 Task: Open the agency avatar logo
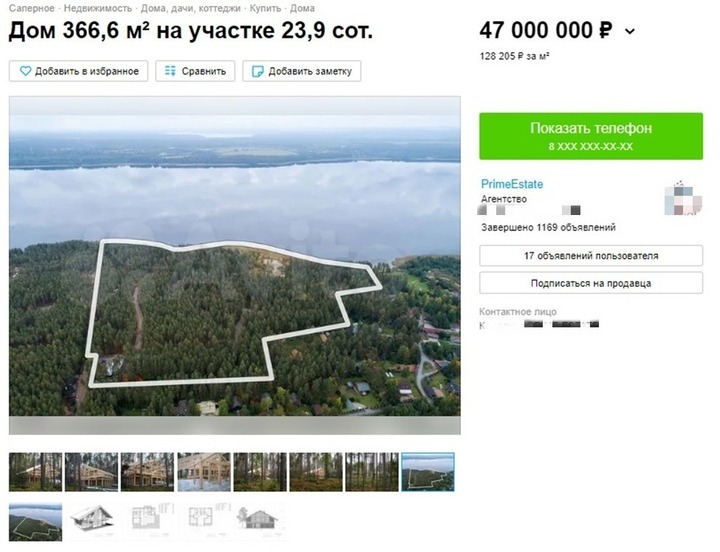pos(683,198)
